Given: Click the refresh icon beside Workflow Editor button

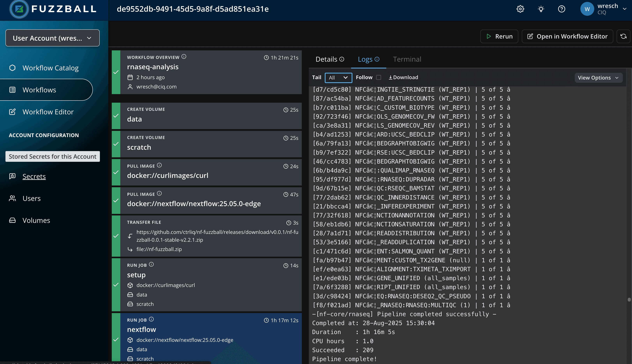Looking at the screenshot, I should point(623,37).
